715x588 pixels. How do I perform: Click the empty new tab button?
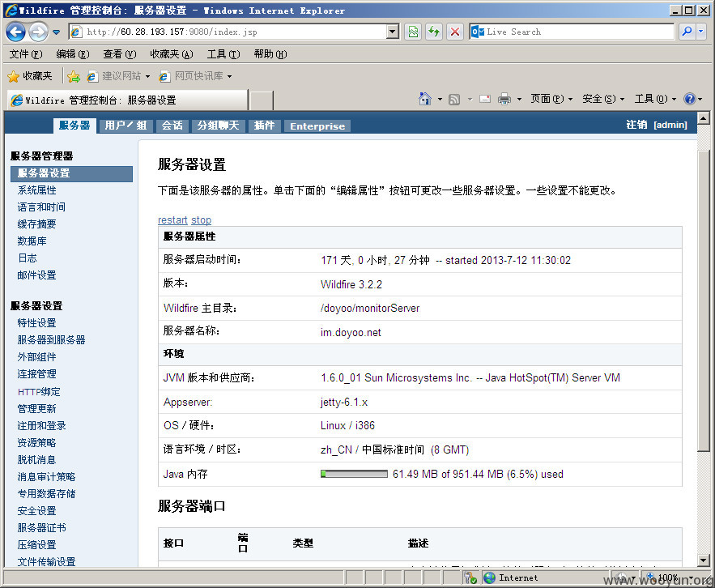point(262,100)
